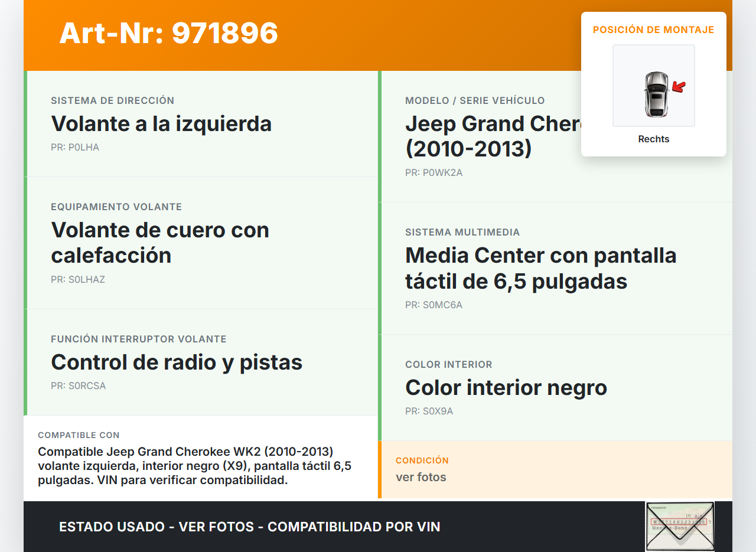The width and height of the screenshot is (756, 552).
Task: Click the 'MODELO / SERIE VEHÍCULO' label
Action: [475, 101]
